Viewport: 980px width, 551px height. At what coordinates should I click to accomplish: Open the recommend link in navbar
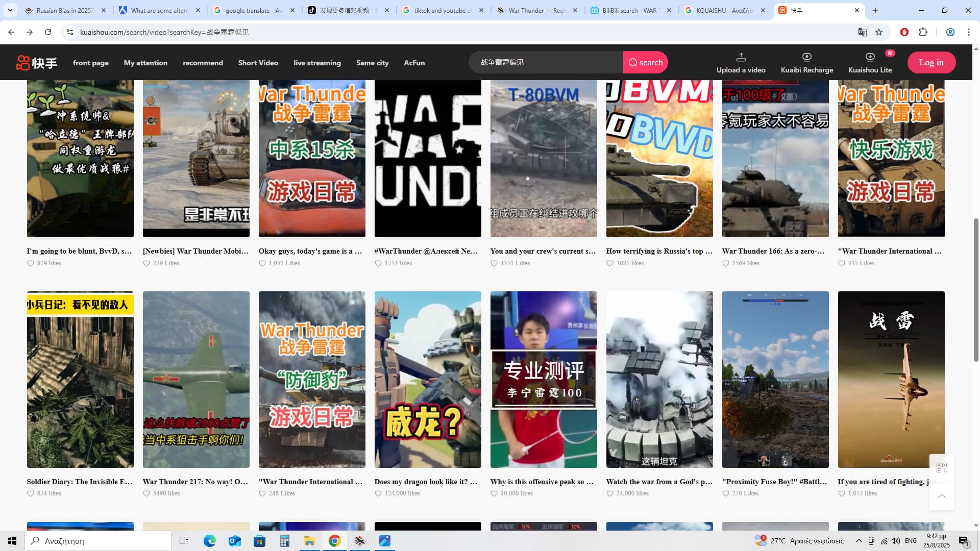pyautogui.click(x=203, y=63)
